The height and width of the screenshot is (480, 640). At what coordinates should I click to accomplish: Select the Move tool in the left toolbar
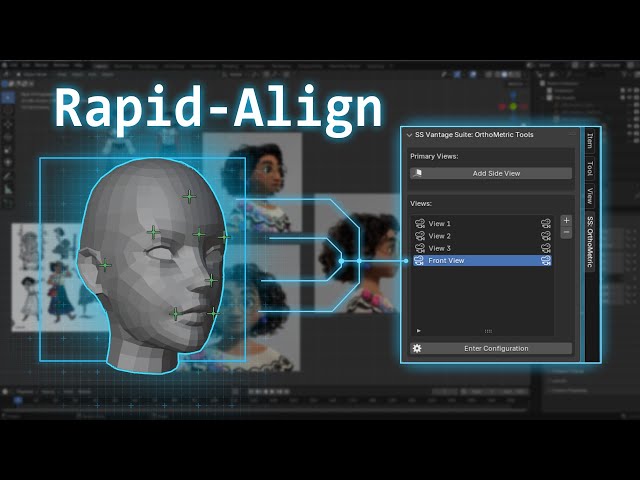8,124
